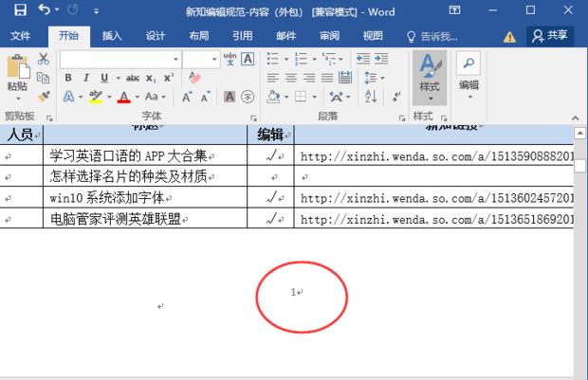Switch to the 插入 ribbon tab
This screenshot has height=380, width=588.
point(112,36)
